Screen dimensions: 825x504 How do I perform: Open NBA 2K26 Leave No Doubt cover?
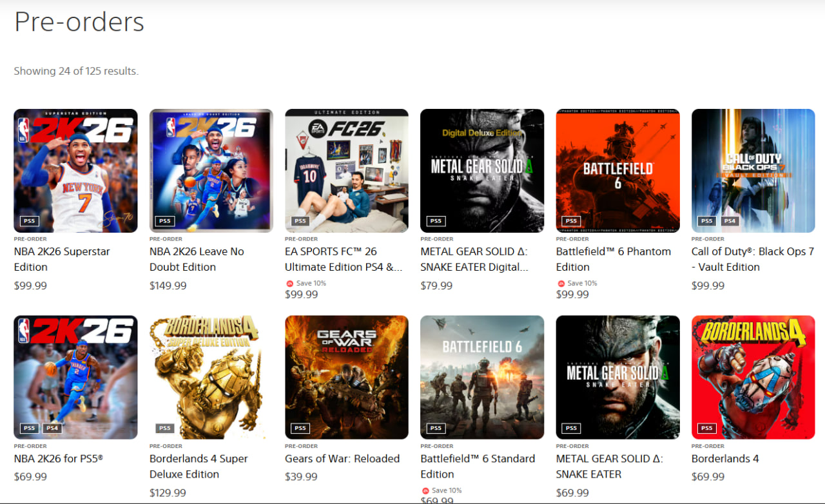[211, 171]
